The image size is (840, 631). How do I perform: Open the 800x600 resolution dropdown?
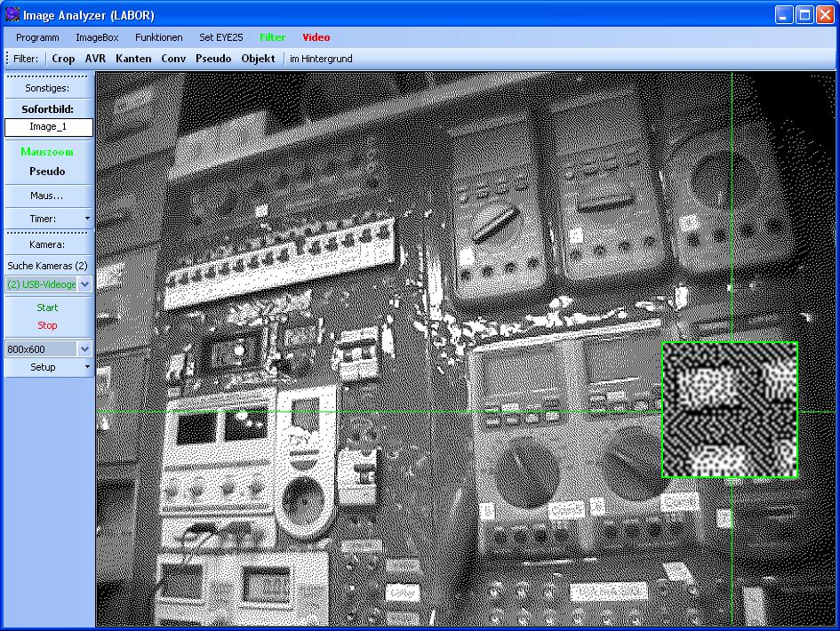85,349
